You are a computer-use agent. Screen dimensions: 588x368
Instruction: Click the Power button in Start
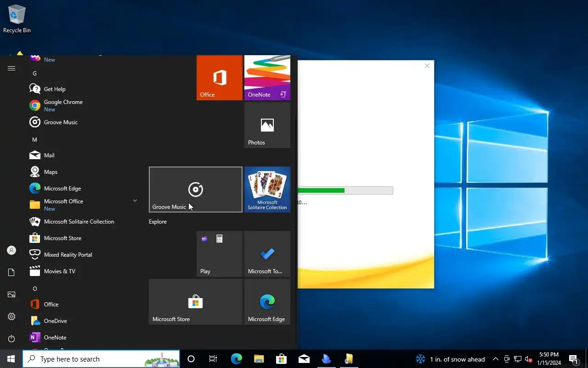point(11,339)
